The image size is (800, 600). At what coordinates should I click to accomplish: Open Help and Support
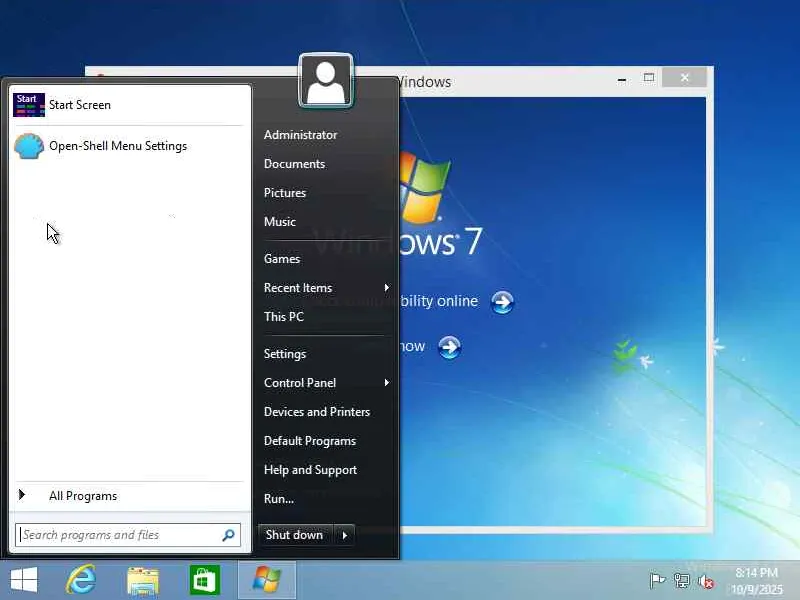(310, 470)
